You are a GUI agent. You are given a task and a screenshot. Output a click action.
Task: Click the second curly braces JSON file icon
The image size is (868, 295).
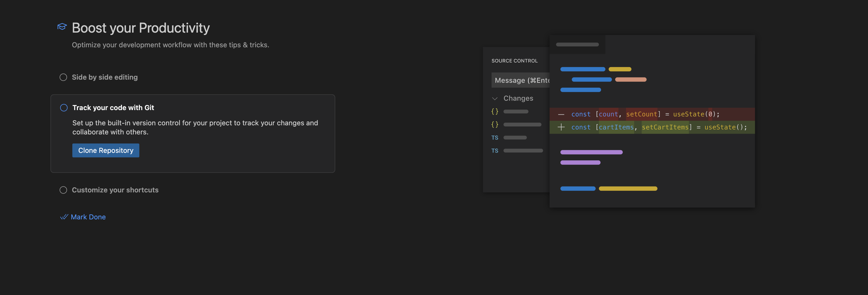pos(494,125)
